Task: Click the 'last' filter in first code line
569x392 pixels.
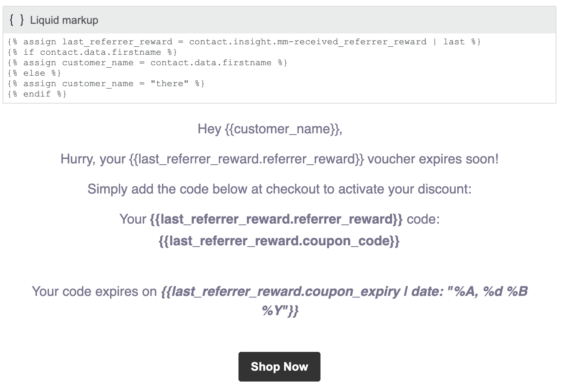Action: pyautogui.click(x=454, y=42)
